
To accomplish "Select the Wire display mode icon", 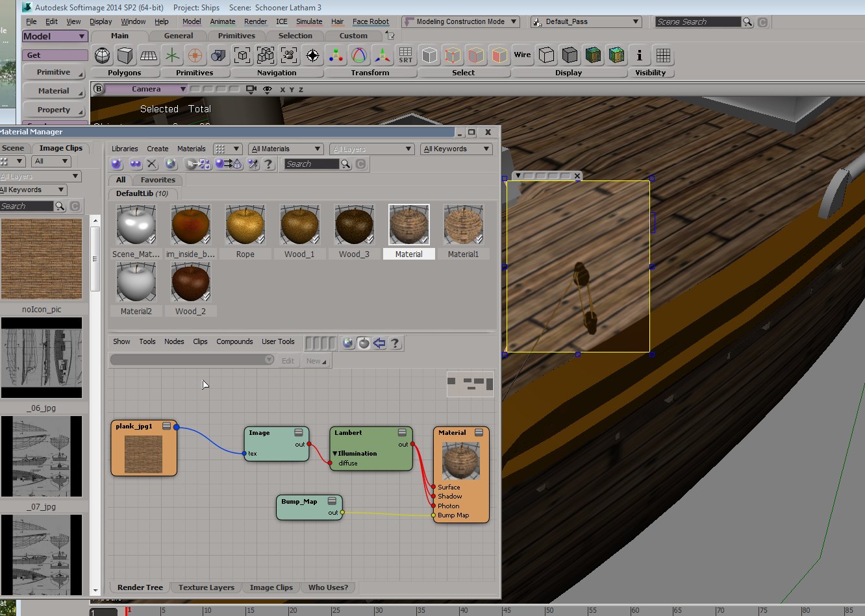I will click(522, 55).
